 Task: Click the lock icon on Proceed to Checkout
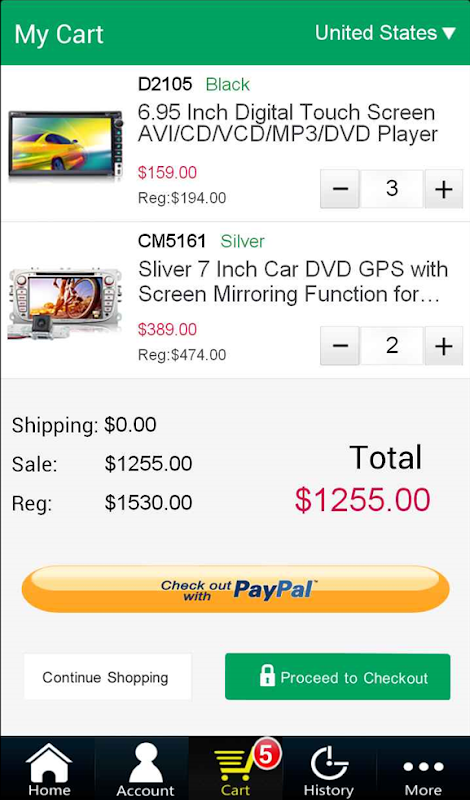[x=267, y=677]
